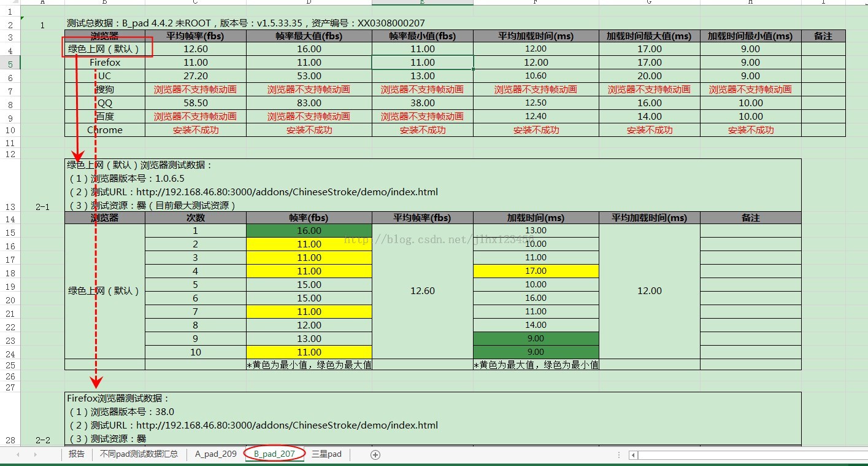Click the next sheet navigation arrow
This screenshot has height=466, width=868.
36,454
